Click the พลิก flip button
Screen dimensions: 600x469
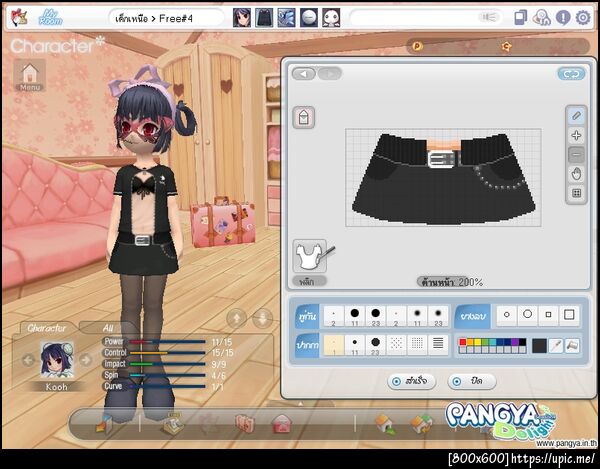point(309,282)
